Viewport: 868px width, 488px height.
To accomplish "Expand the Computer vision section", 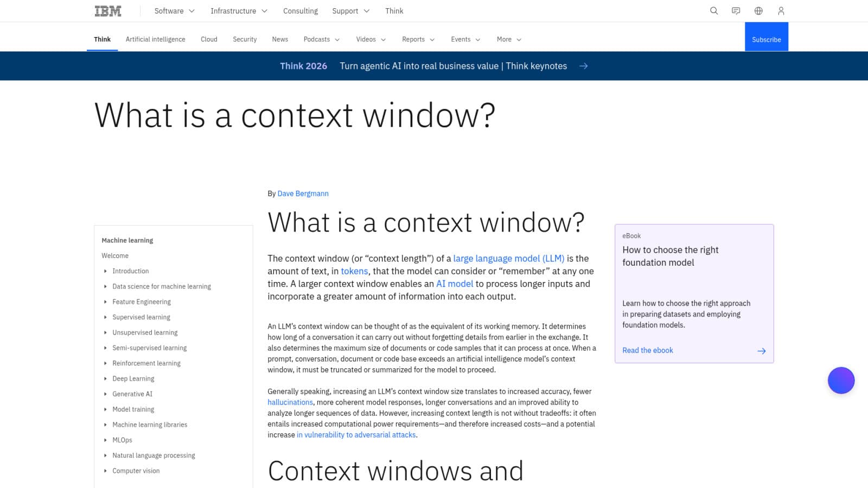I will 105,471.
